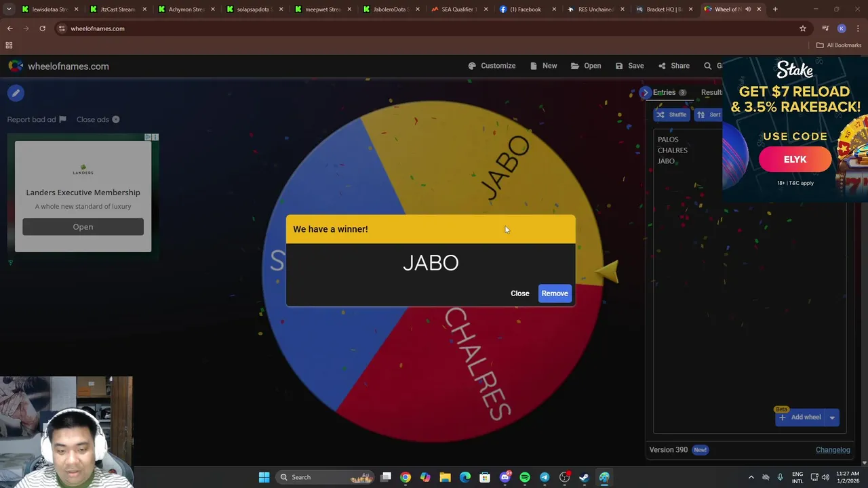Viewport: 868px width, 488px height.
Task: Click ELYK code button in Stake ad
Action: [x=795, y=159]
